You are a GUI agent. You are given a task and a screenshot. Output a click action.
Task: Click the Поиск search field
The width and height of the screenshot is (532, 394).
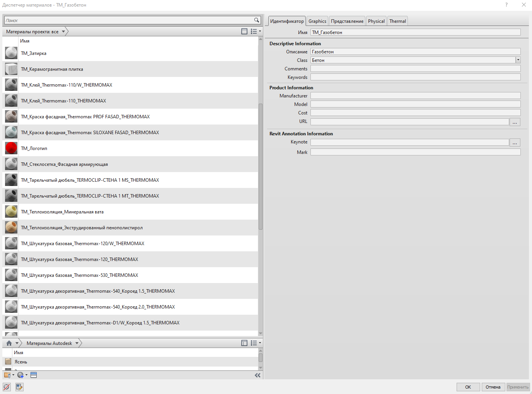coord(129,20)
